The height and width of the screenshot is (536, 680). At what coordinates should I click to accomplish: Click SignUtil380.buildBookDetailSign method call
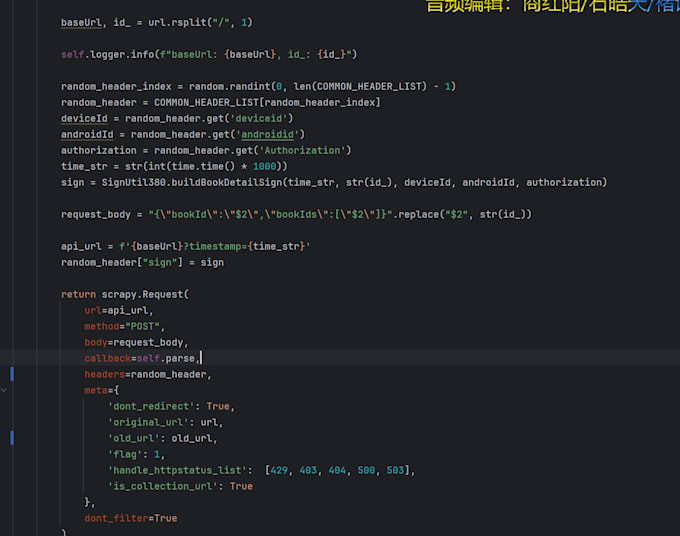coord(192,183)
